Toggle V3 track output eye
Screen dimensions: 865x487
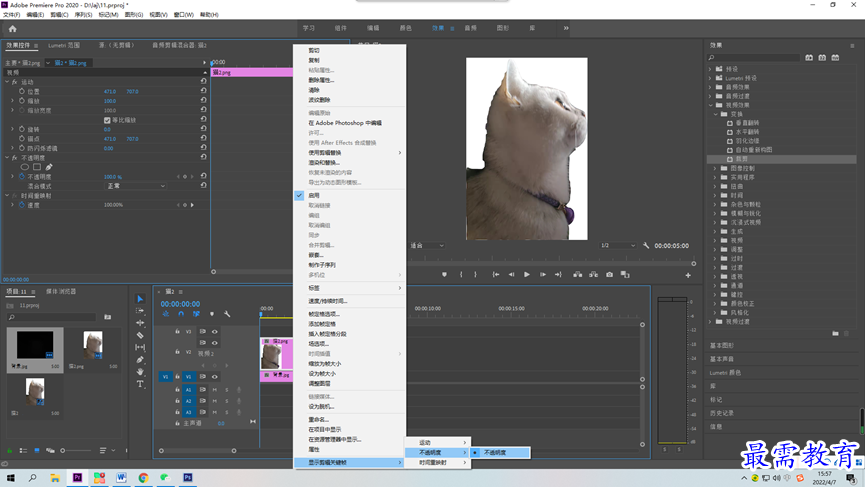(x=215, y=332)
